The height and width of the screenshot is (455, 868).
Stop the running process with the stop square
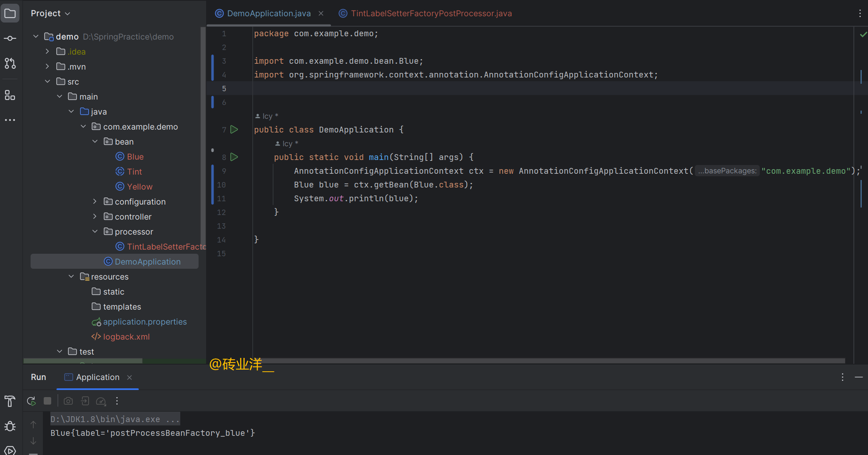[47, 400]
